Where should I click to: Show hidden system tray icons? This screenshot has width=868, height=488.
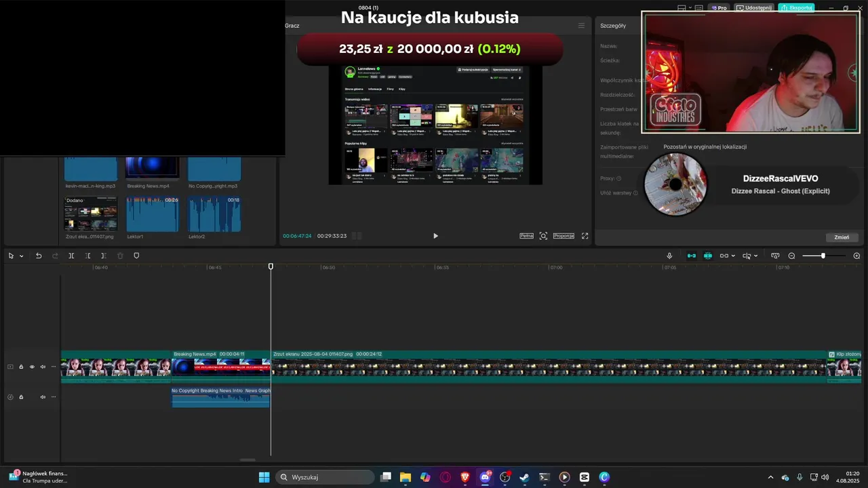click(x=770, y=477)
